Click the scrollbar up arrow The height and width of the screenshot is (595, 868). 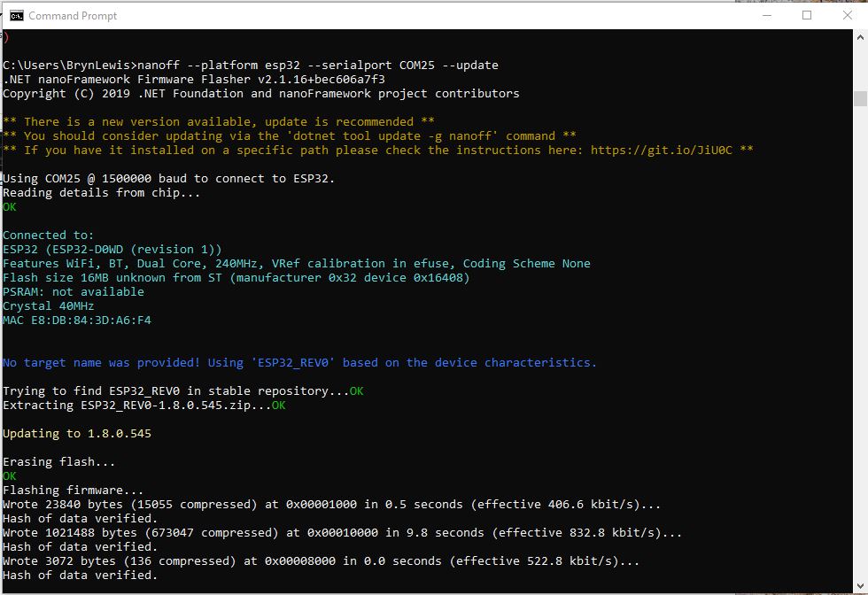858,37
